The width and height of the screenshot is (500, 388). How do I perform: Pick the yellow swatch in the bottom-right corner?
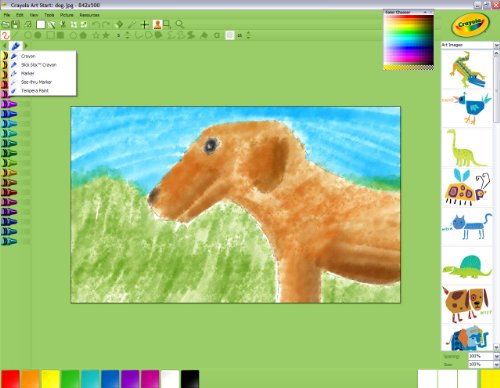490,379
